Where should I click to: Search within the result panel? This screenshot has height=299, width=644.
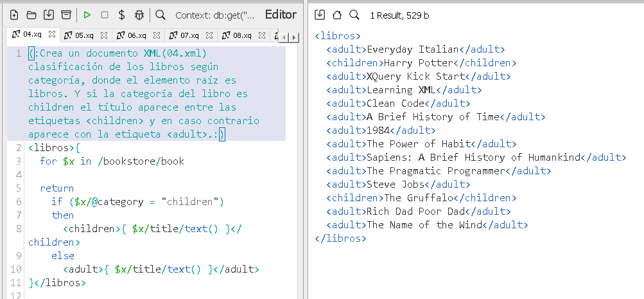pyautogui.click(x=354, y=15)
